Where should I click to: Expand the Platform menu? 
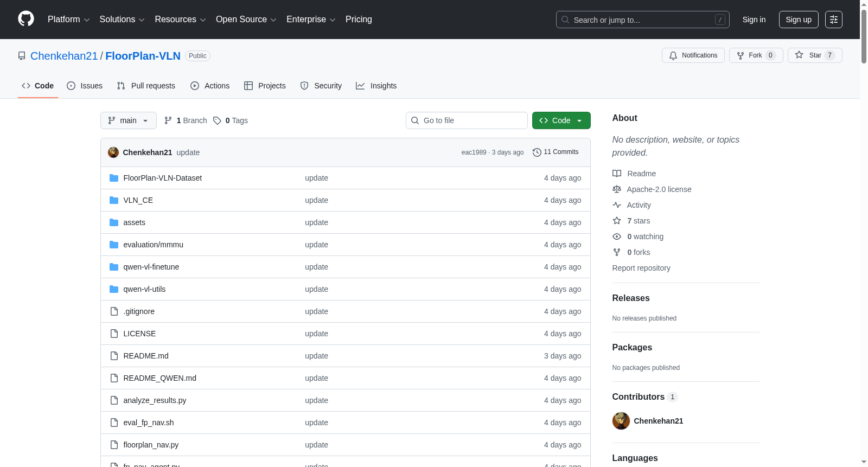[68, 20]
